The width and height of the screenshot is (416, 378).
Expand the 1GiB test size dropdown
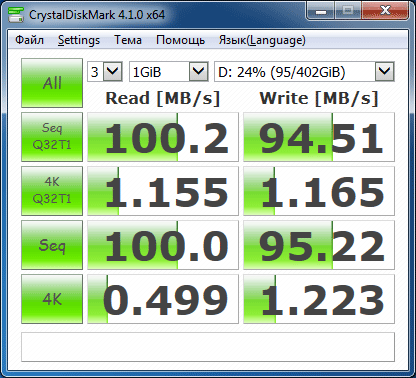169,71
